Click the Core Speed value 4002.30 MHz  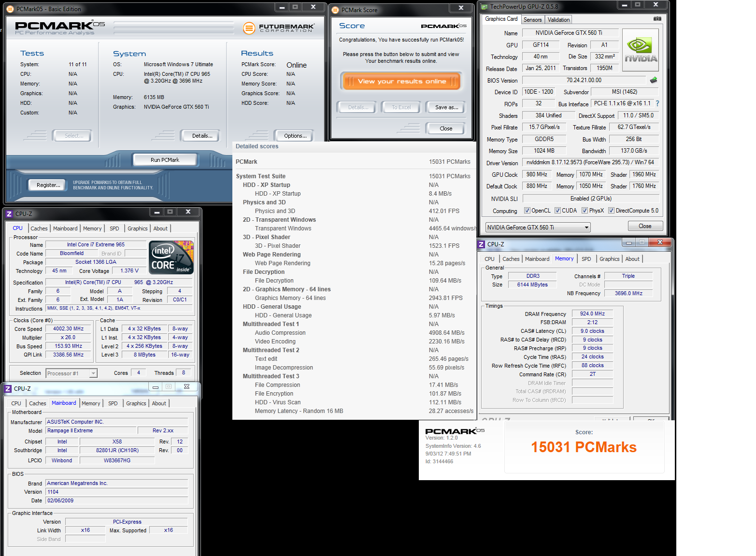pyautogui.click(x=68, y=328)
